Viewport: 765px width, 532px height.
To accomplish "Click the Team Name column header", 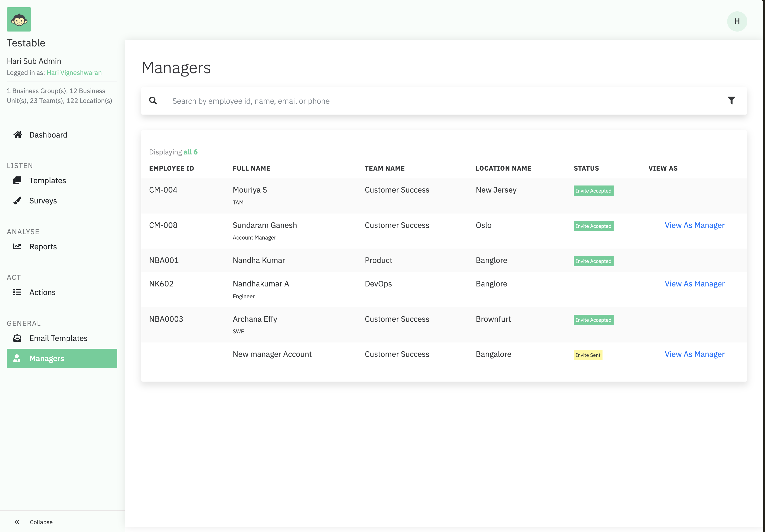I will pos(385,168).
